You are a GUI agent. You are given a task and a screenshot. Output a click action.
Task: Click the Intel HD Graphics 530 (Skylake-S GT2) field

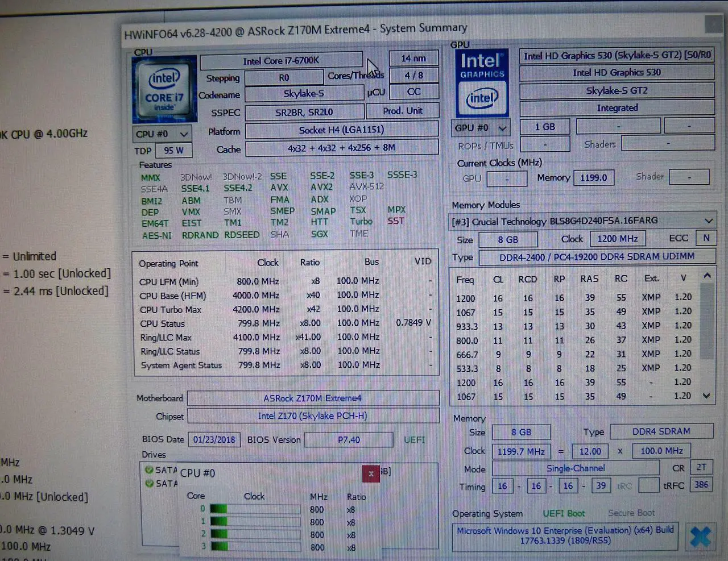617,55
